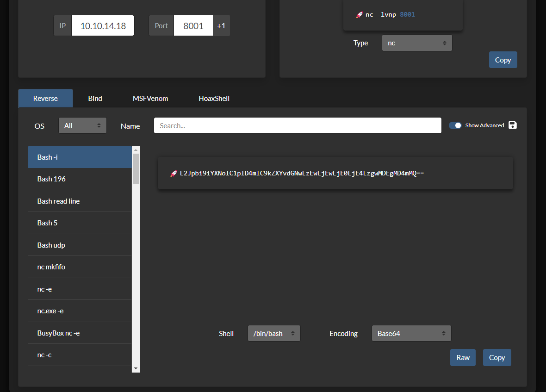Click the save configuration floppy disk icon
The width and height of the screenshot is (546, 392).
[513, 125]
